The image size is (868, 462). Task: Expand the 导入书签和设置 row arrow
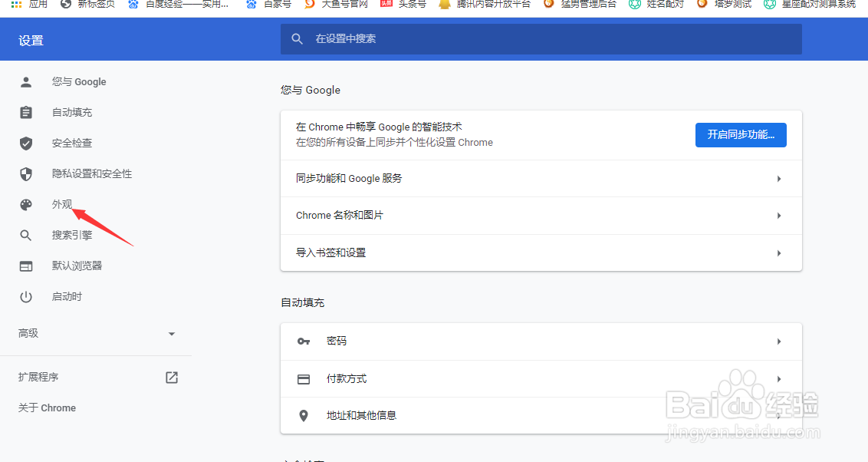point(779,253)
